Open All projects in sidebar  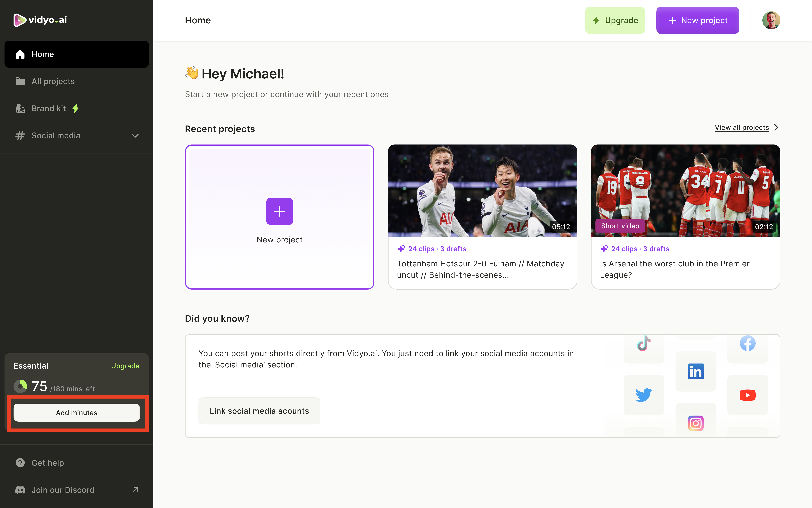click(77, 81)
